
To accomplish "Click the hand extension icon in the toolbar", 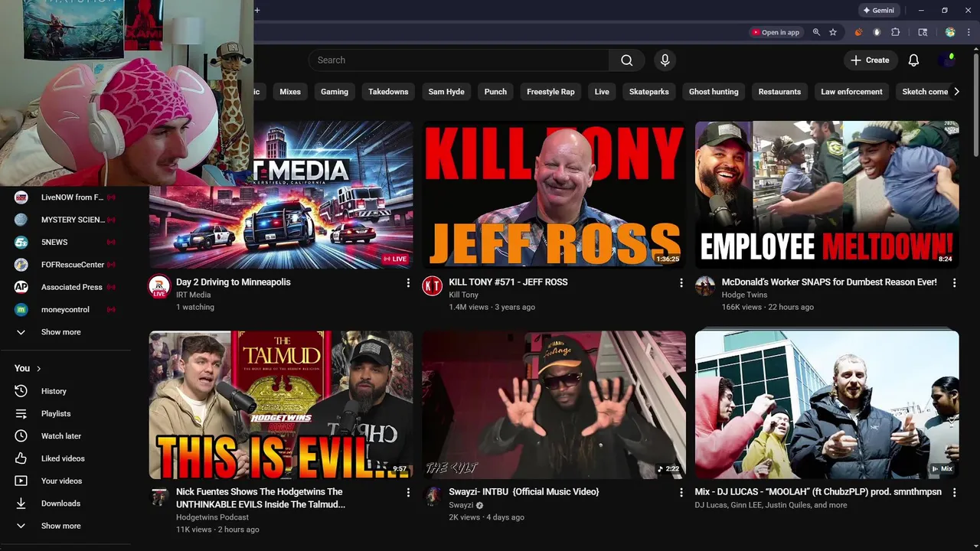I will tap(877, 32).
